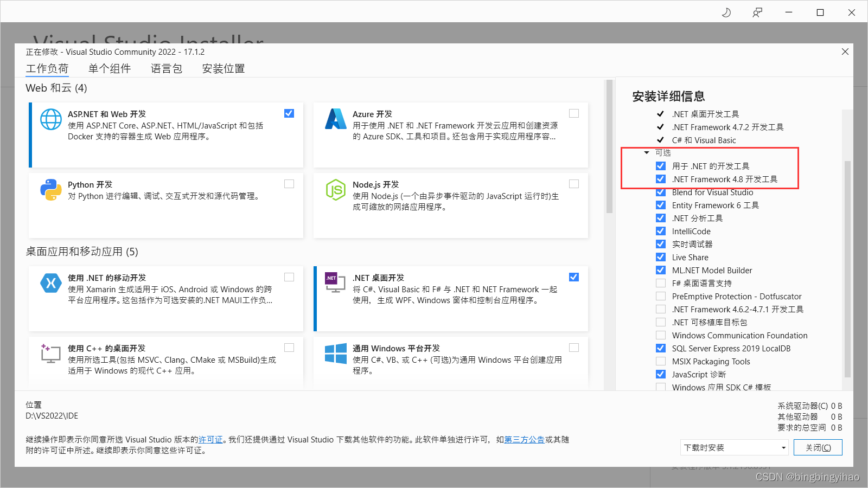Click the workloads list vertical scrollbar
The height and width of the screenshot is (488, 868).
point(609,146)
